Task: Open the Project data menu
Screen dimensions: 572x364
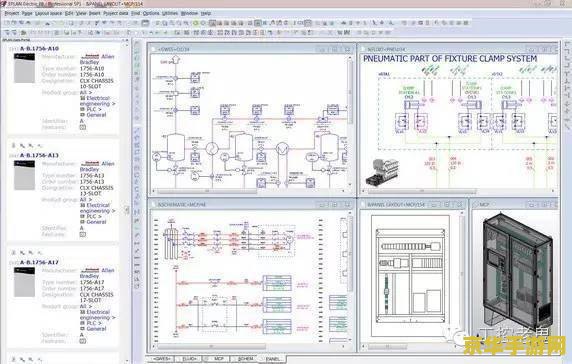Action: (x=116, y=13)
